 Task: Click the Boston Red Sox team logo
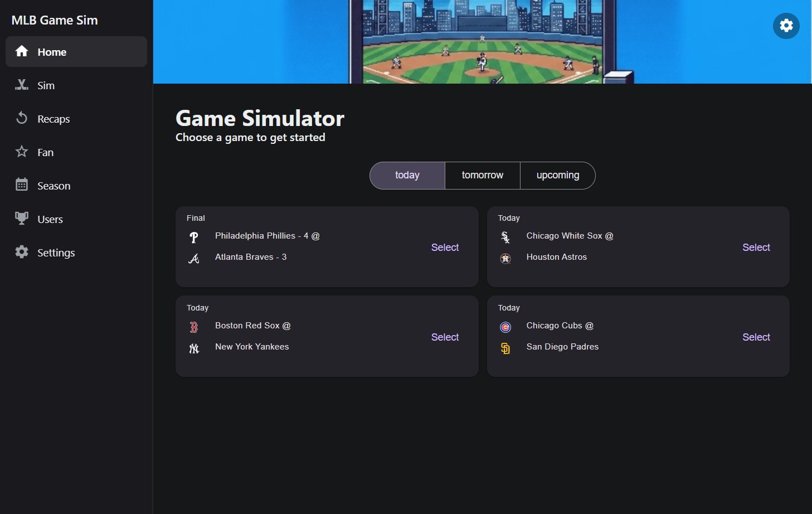pos(194,327)
